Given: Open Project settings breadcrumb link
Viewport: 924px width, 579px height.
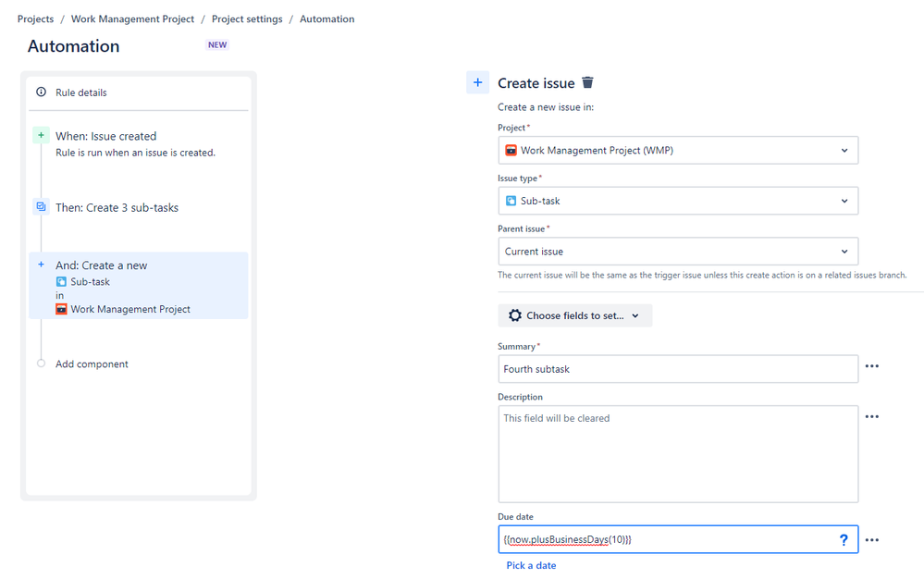Looking at the screenshot, I should pos(247,18).
